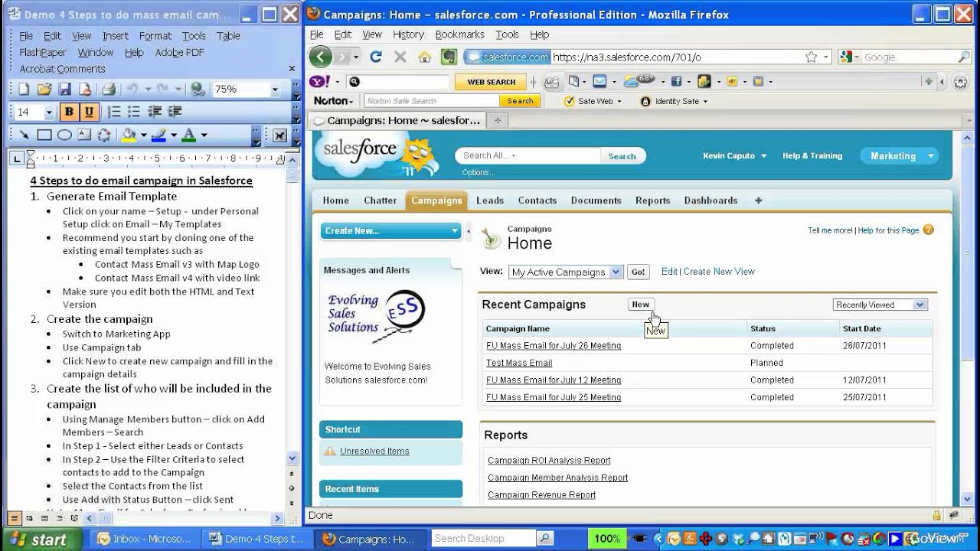Image resolution: width=980 pixels, height=551 pixels.
Task: Click the blue Line Color swatch in Word
Action: point(158,135)
